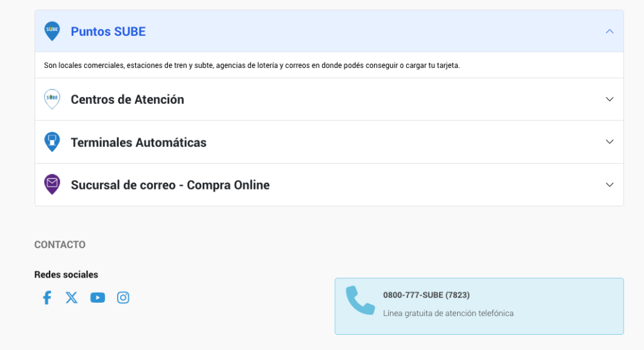
Task: Click the CONTACTO section heading
Action: [60, 245]
